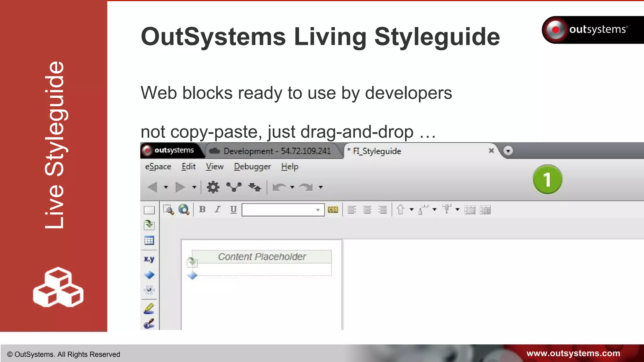Select the pencil Input widget in the toolbox

149,309
